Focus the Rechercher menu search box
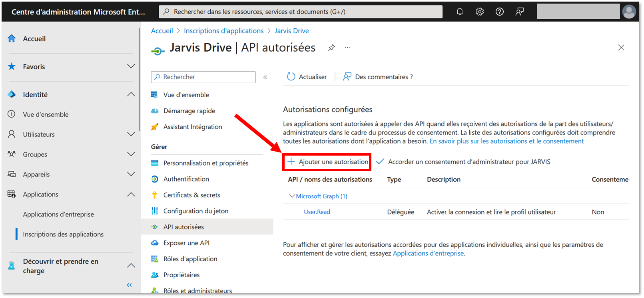Viewport: 644px width, 298px height. point(203,77)
